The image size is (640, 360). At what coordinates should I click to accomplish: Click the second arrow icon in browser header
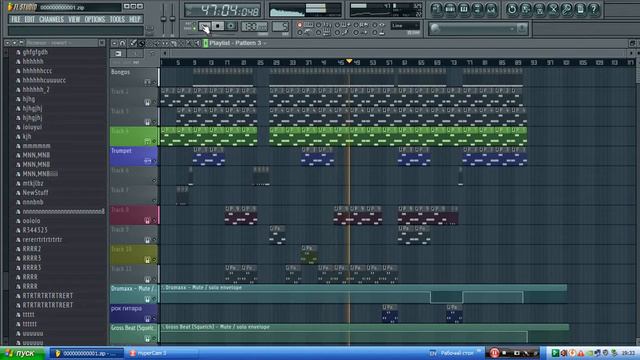tap(15, 43)
